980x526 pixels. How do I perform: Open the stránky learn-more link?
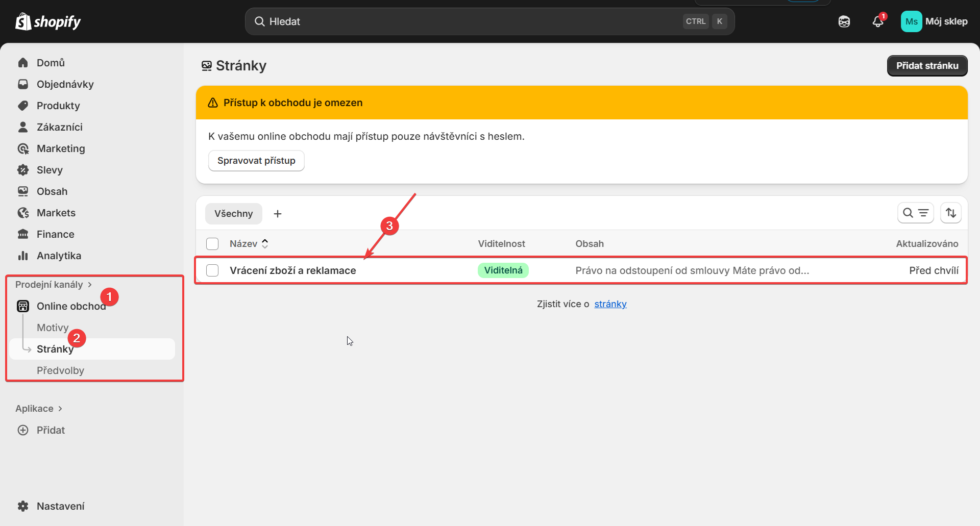610,304
